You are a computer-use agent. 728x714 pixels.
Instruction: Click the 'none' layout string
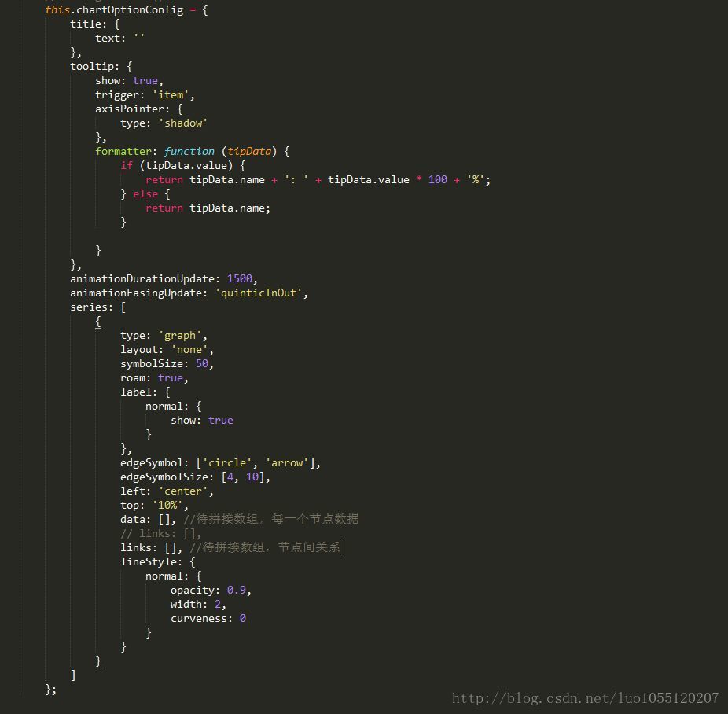coord(189,350)
